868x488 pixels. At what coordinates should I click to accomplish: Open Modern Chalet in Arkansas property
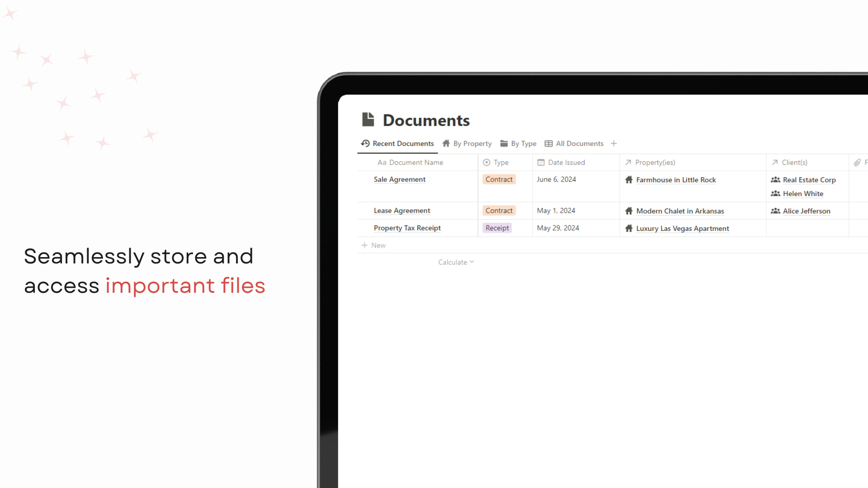point(680,211)
